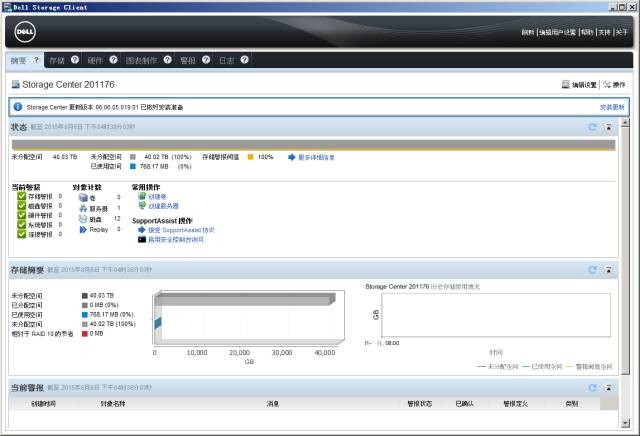640x436 pixels.
Task: Click the vertical scrollbar down arrow
Action: [x=625, y=423]
